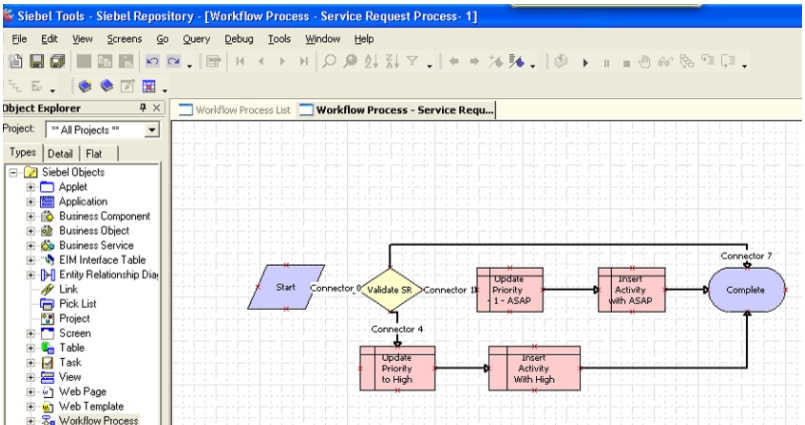Click the Connector 4 label

click(x=397, y=329)
